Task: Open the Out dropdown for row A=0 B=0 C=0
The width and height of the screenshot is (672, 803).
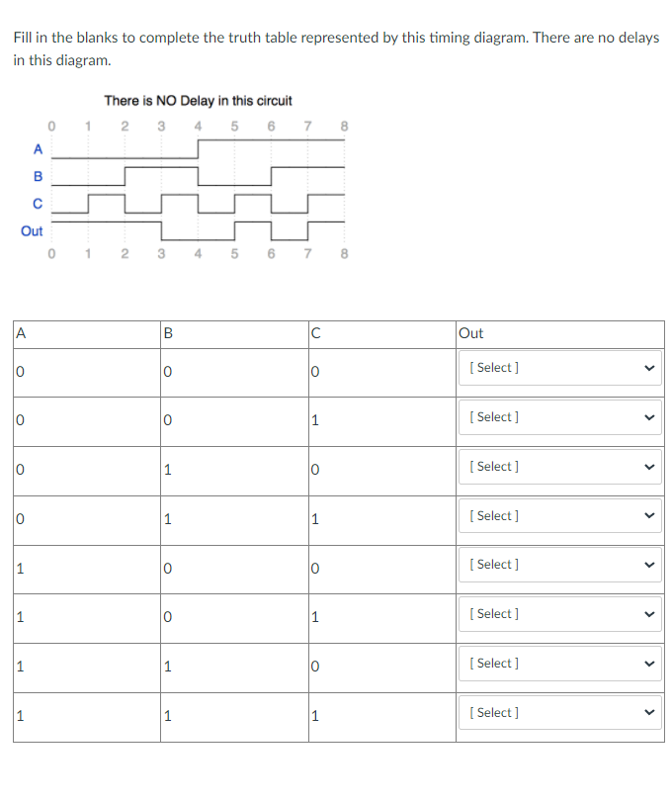Action: 559,367
